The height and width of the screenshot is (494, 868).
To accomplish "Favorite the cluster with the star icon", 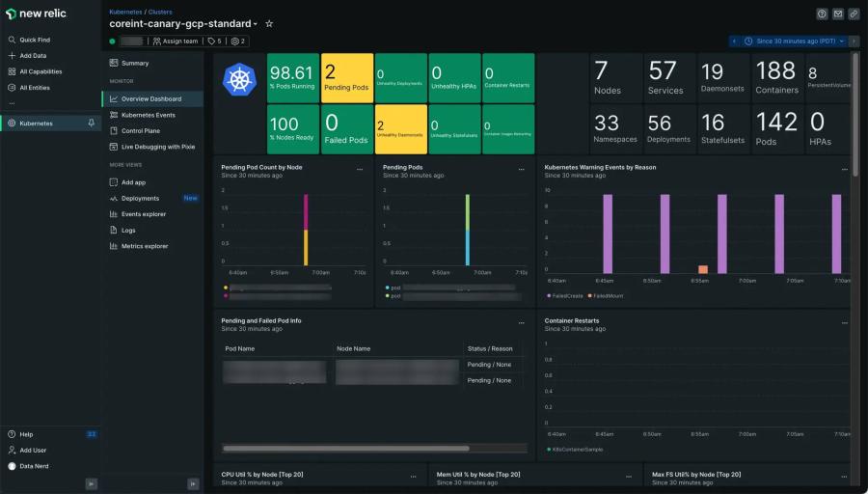I will pos(269,24).
